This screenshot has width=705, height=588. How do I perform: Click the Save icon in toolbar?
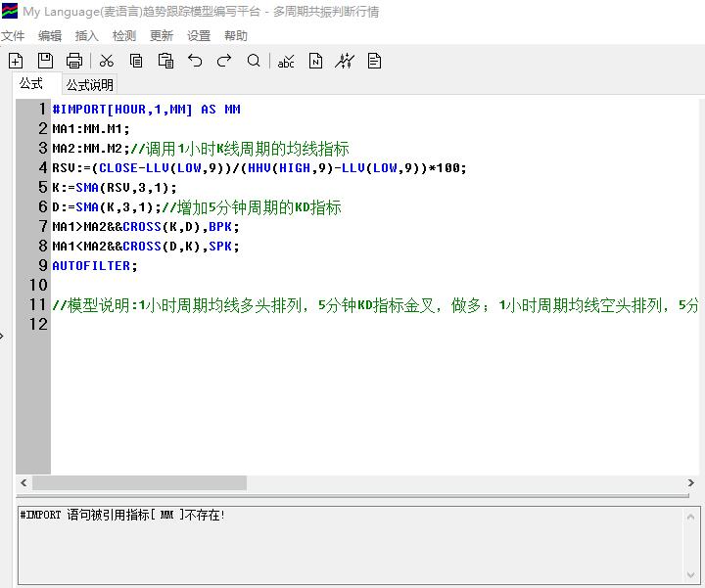45,61
